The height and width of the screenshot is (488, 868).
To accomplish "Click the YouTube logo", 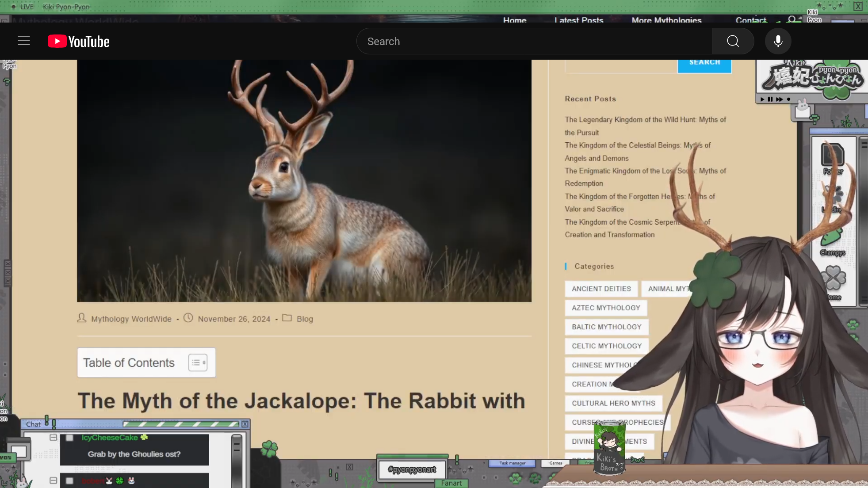I will 79,41.
